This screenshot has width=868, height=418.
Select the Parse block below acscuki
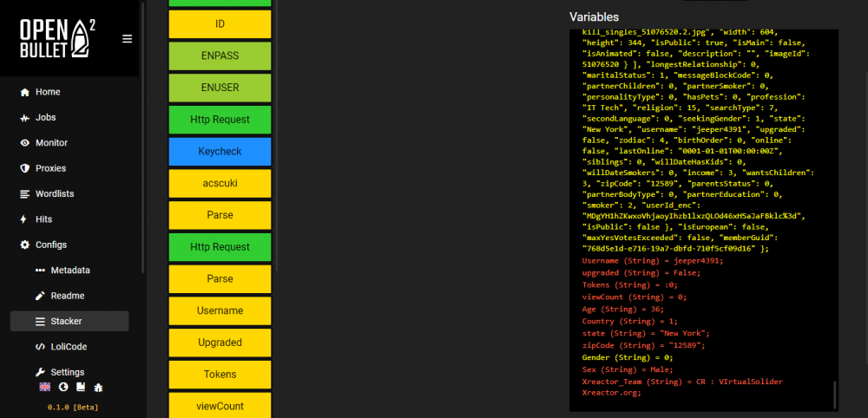pyautogui.click(x=220, y=215)
